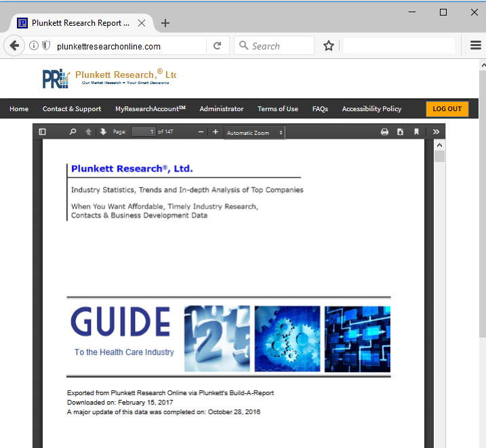Show site information icon
This screenshot has height=448, width=486.
pos(34,46)
